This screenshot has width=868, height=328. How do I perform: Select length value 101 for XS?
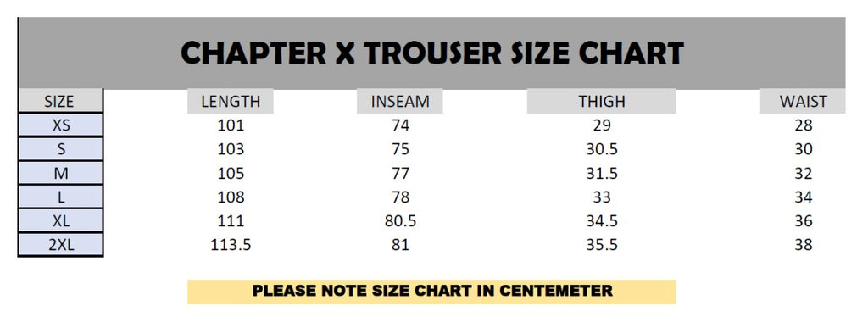point(231,125)
